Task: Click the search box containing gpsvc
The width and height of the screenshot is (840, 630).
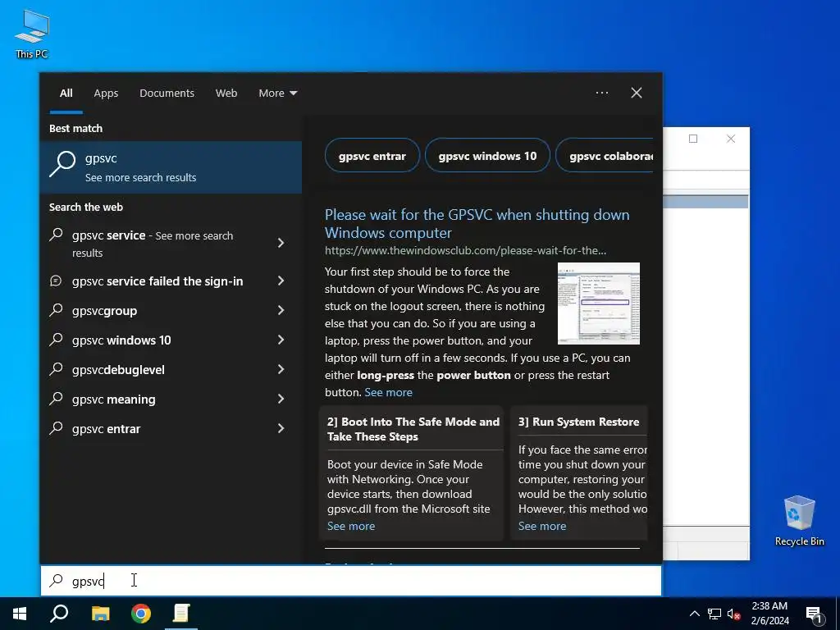Action: 351,581
